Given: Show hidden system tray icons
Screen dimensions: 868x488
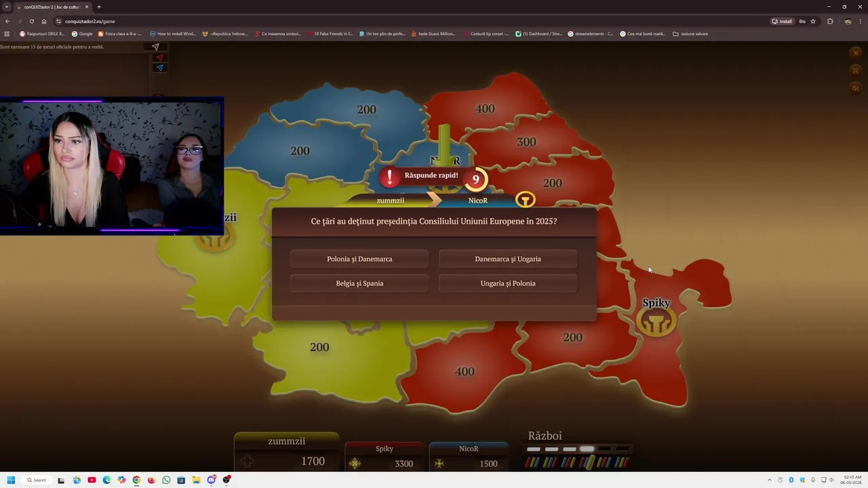Looking at the screenshot, I should coord(769,480).
